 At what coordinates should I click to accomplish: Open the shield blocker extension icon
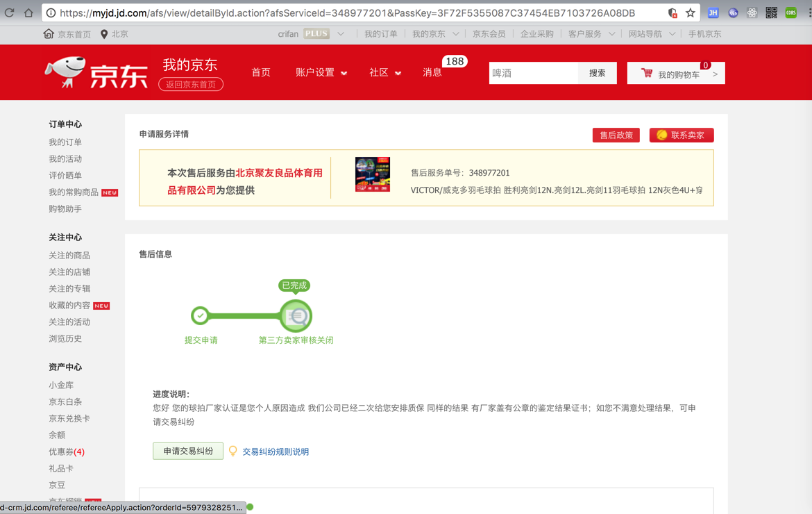[673, 13]
